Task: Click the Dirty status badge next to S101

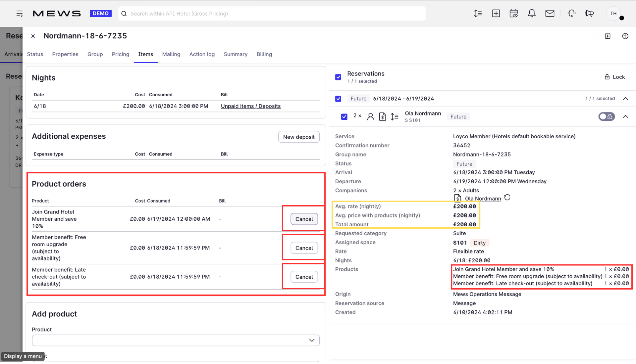Action: 479,243
